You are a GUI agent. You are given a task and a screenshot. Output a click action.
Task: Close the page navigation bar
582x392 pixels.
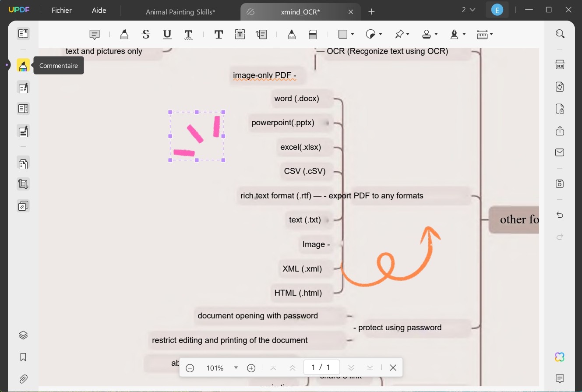[393, 368]
